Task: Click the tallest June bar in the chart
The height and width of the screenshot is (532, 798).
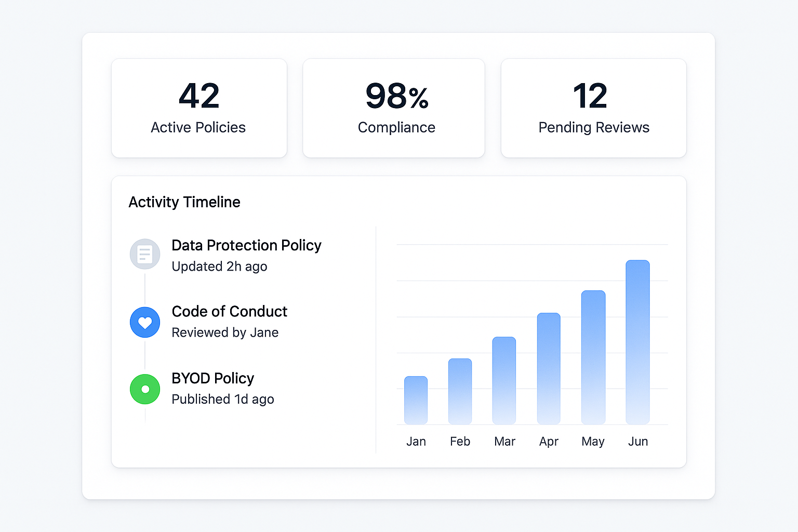Action: pyautogui.click(x=638, y=343)
